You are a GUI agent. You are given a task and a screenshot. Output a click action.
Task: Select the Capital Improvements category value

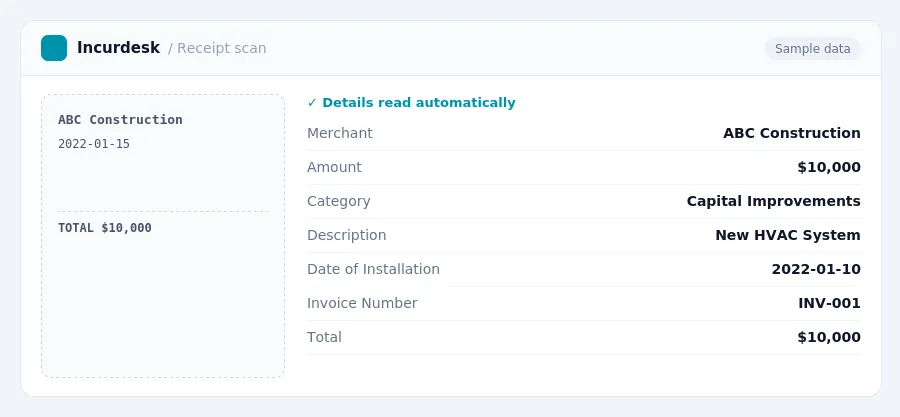774,201
